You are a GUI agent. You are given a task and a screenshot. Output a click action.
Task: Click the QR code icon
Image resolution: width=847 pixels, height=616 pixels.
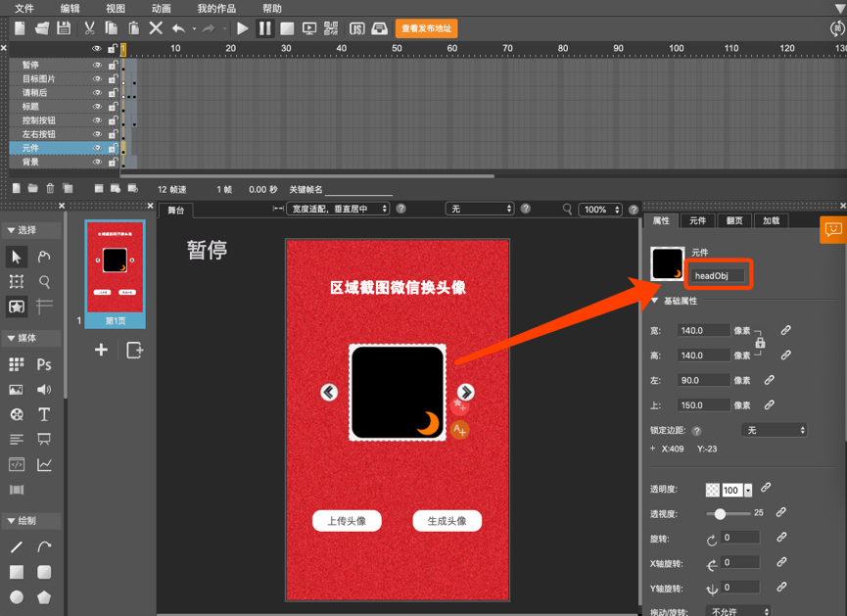[x=331, y=28]
